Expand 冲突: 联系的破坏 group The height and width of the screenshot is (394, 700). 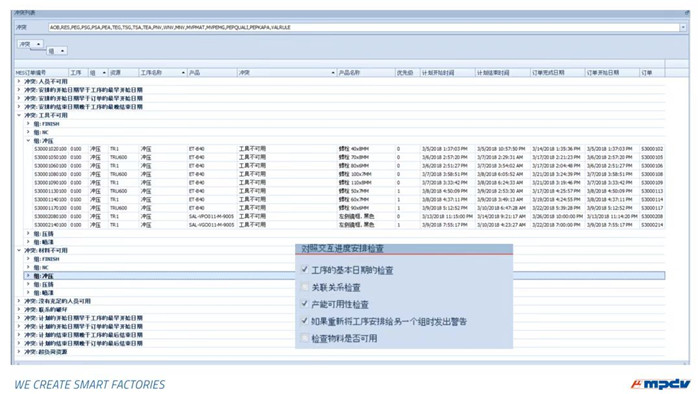pos(19,310)
